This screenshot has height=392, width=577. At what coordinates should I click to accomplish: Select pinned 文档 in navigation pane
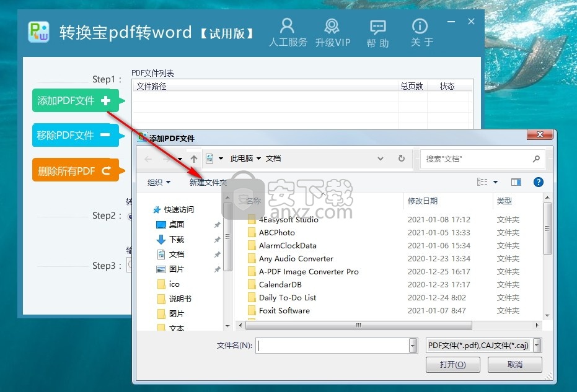click(x=176, y=254)
